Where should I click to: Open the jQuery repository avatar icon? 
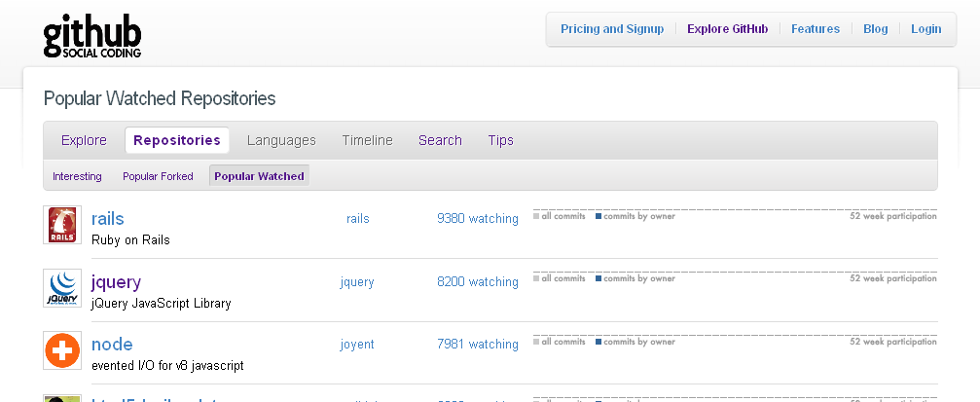(x=62, y=287)
